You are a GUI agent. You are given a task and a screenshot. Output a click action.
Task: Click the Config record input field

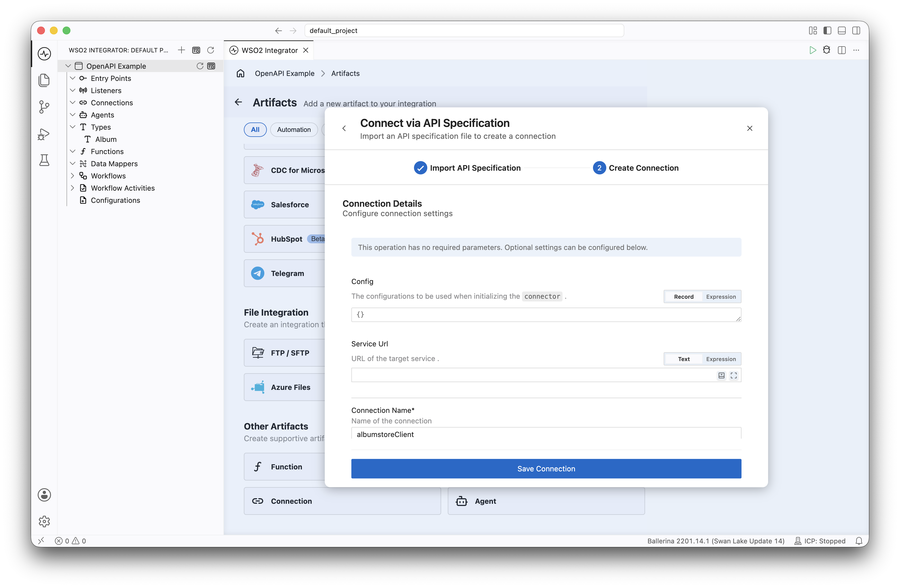(x=546, y=315)
